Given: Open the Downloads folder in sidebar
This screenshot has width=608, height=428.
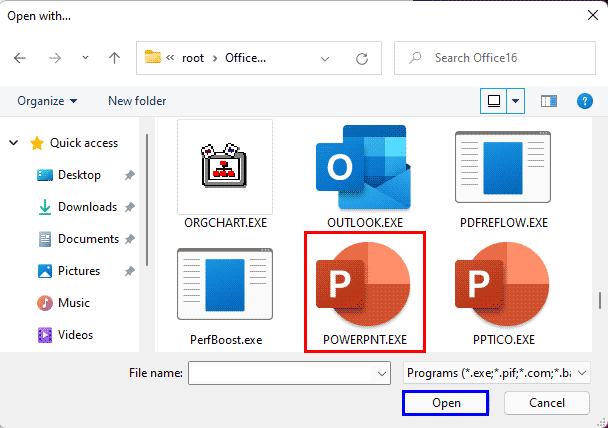Looking at the screenshot, I should pos(77,207).
